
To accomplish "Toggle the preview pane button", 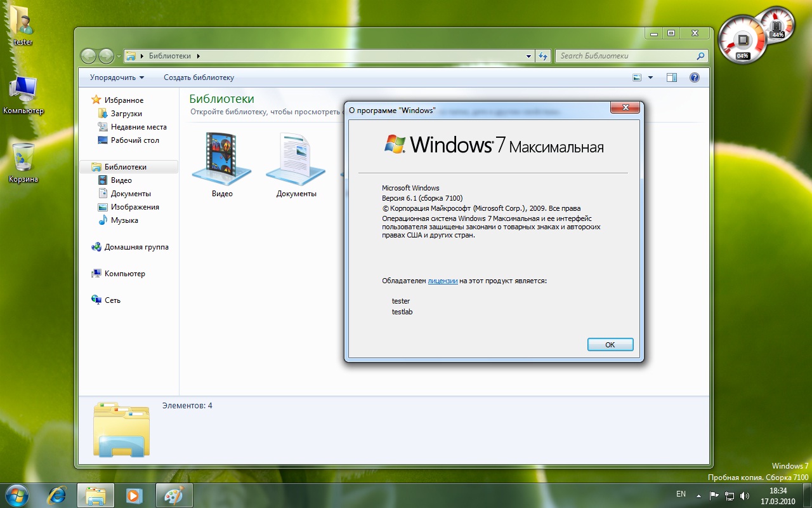I will (x=672, y=77).
